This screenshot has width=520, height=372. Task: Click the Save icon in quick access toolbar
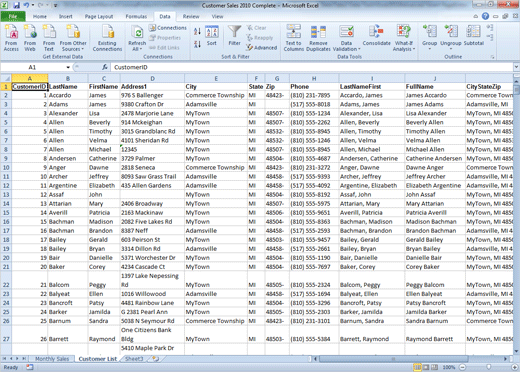click(16, 5)
